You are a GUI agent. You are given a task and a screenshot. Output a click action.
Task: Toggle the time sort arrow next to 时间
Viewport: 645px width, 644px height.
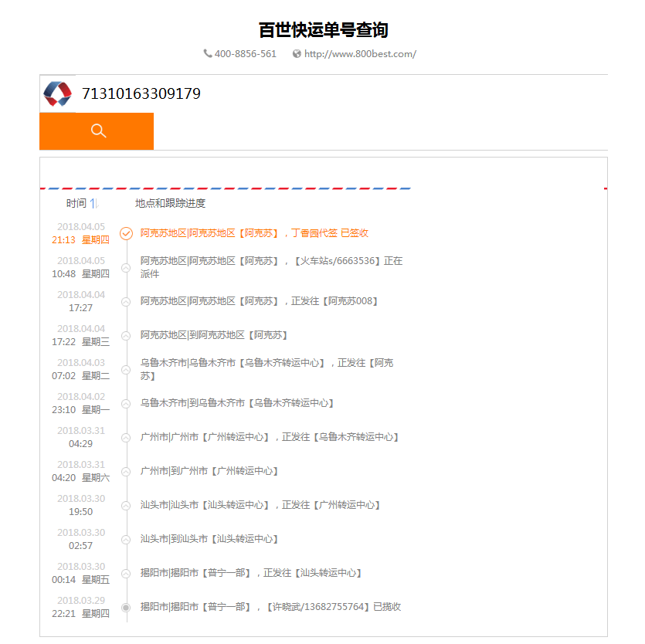[x=93, y=203]
